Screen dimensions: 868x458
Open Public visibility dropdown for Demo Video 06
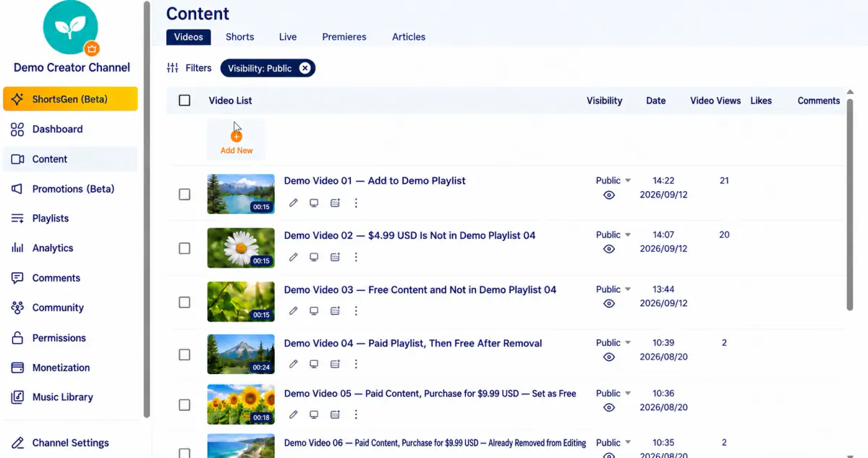pos(613,442)
